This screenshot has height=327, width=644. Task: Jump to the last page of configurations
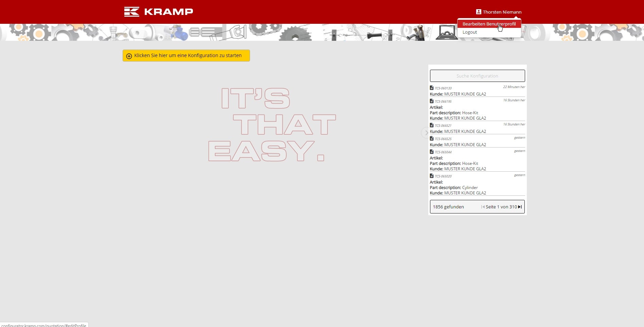pyautogui.click(x=520, y=207)
